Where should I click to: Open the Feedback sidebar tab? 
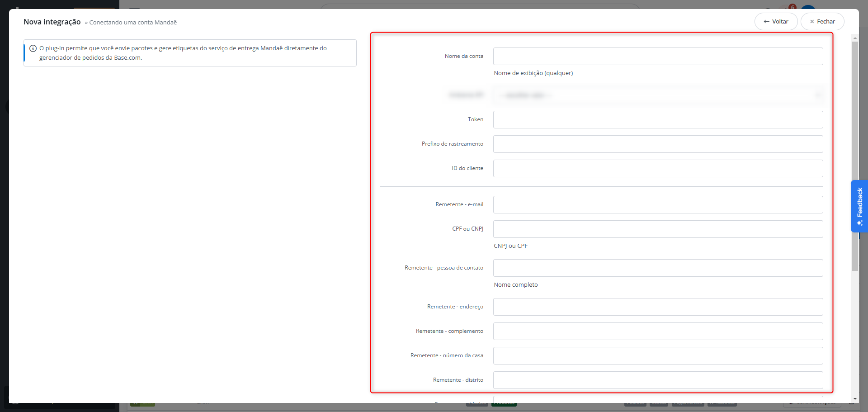[860, 204]
